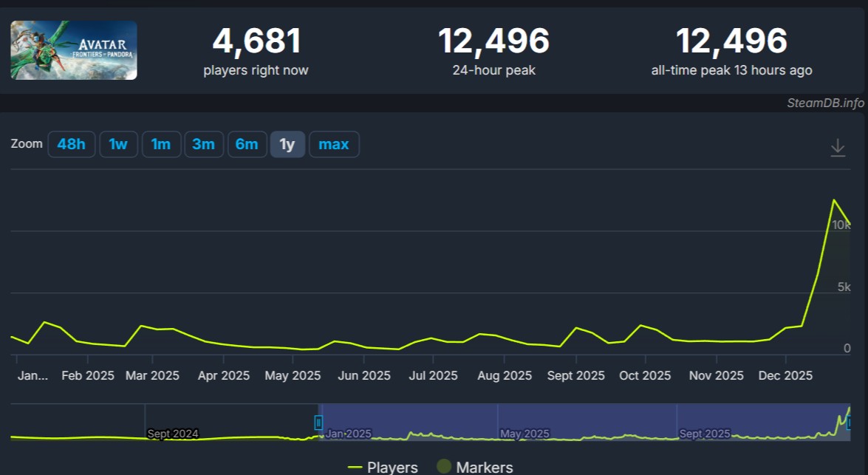Click the December peak on the chart line

(x=833, y=200)
